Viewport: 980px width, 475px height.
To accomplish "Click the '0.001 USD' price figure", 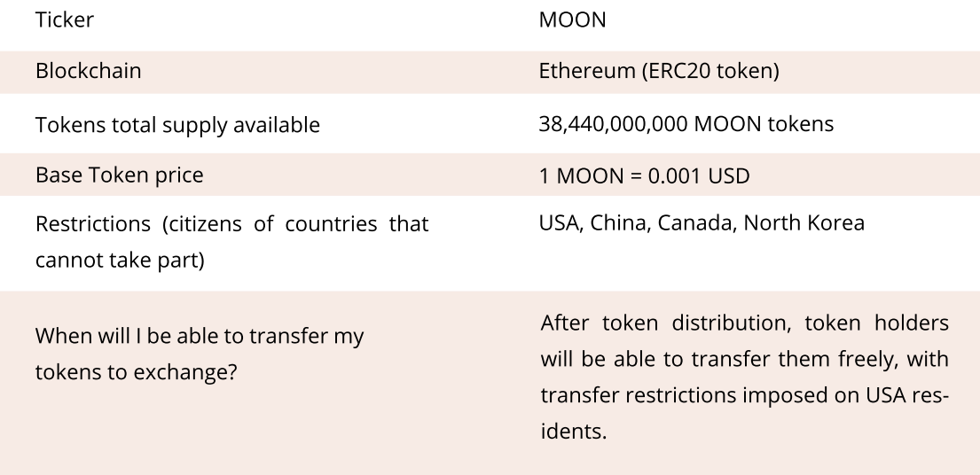I will pos(698,176).
